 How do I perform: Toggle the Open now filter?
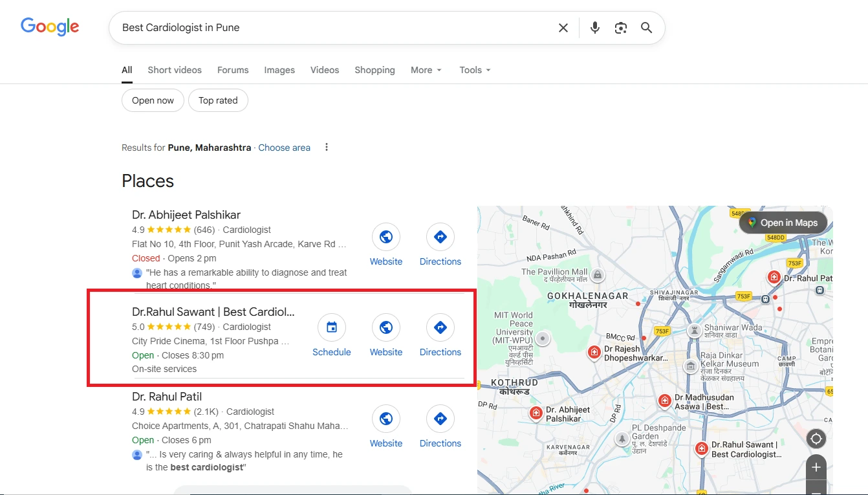click(153, 100)
